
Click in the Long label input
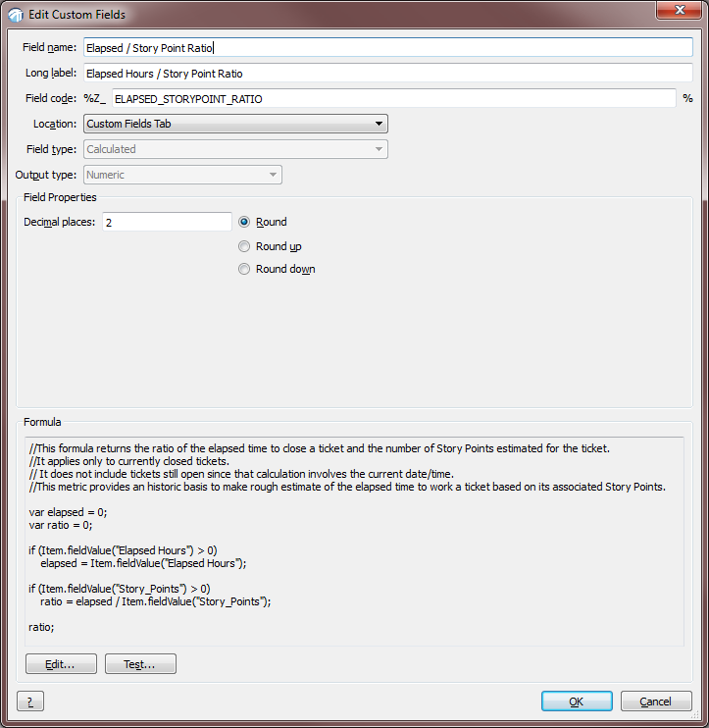click(387, 73)
